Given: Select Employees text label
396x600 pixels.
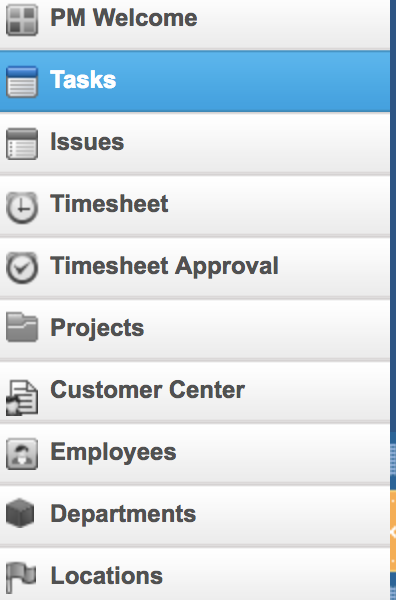Looking at the screenshot, I should pyautogui.click(x=113, y=453).
